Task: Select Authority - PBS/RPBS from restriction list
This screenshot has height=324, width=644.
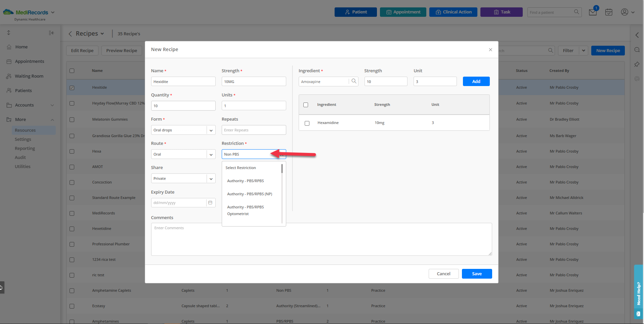Action: coord(245,180)
